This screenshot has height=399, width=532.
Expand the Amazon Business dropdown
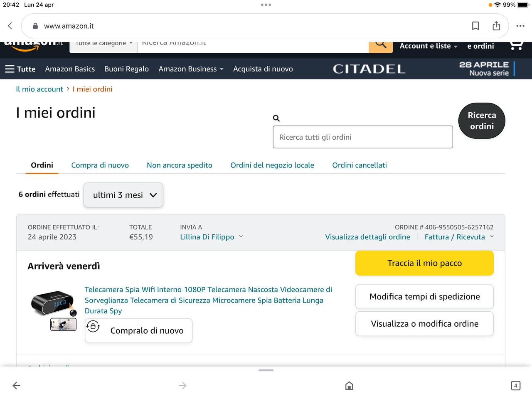point(191,69)
